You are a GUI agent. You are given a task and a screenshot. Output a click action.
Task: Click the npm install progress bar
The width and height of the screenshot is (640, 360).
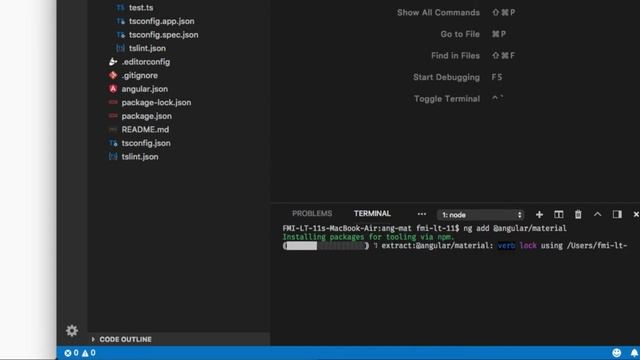point(326,246)
